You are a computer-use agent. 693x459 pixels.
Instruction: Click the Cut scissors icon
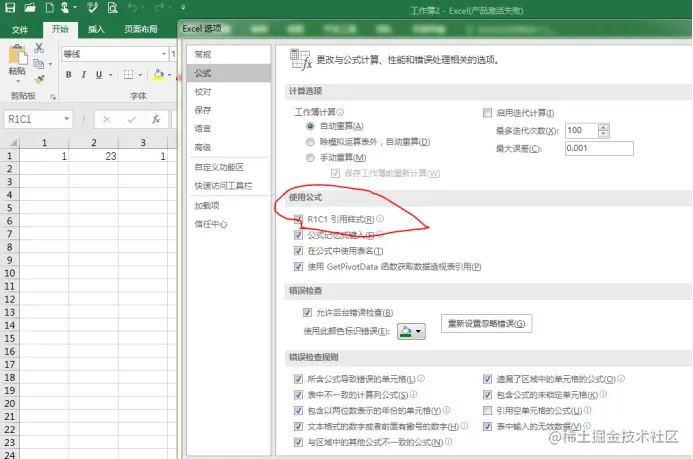pyautogui.click(x=39, y=48)
